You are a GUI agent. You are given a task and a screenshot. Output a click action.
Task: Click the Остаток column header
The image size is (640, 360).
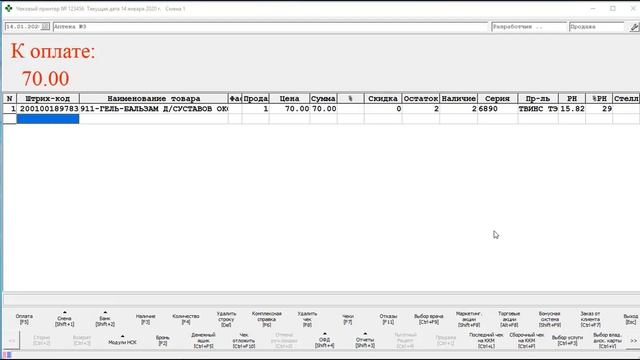421,98
